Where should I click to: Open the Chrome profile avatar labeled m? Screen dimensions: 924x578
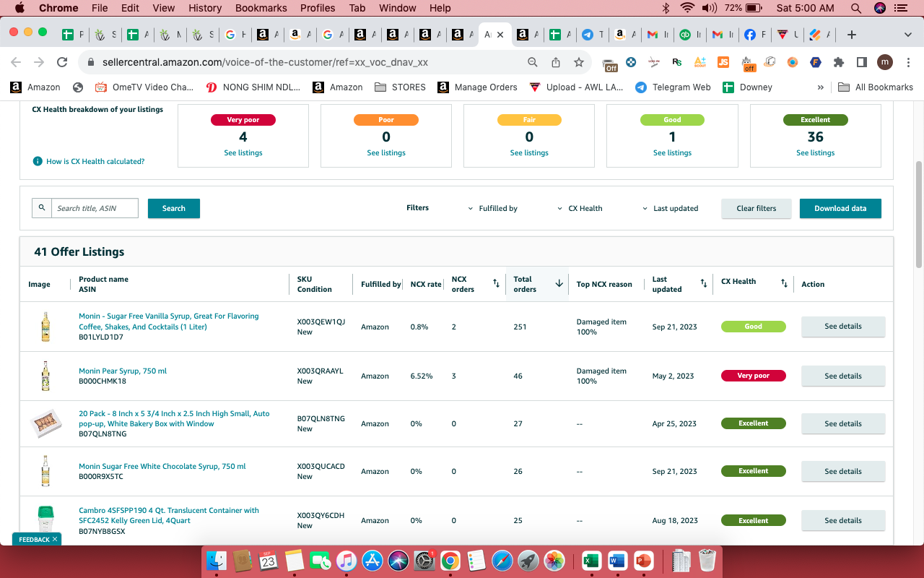(885, 62)
